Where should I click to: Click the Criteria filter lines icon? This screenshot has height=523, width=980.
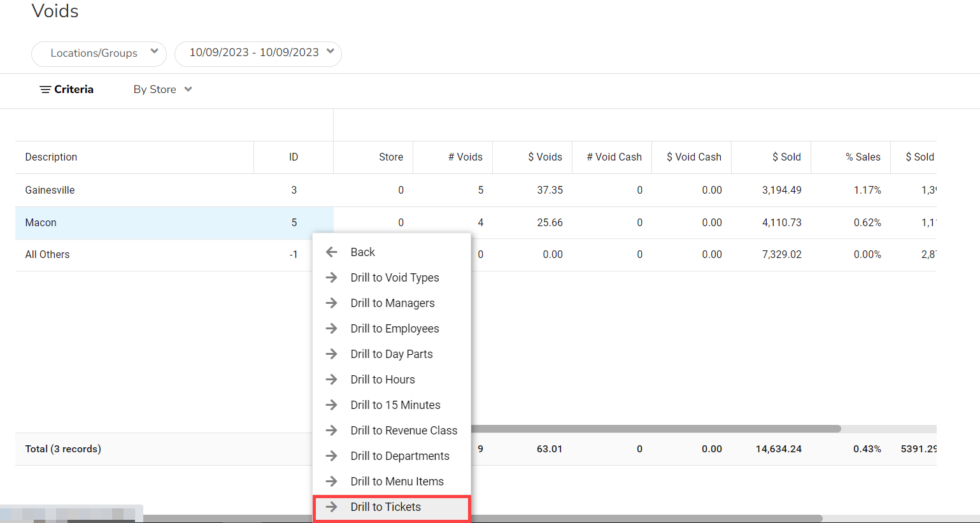point(45,90)
